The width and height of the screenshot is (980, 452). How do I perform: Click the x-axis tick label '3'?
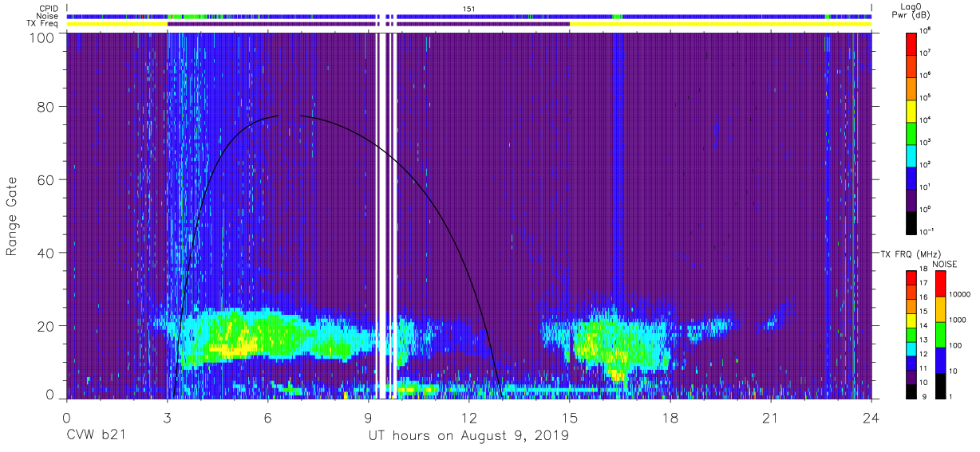tap(167, 418)
